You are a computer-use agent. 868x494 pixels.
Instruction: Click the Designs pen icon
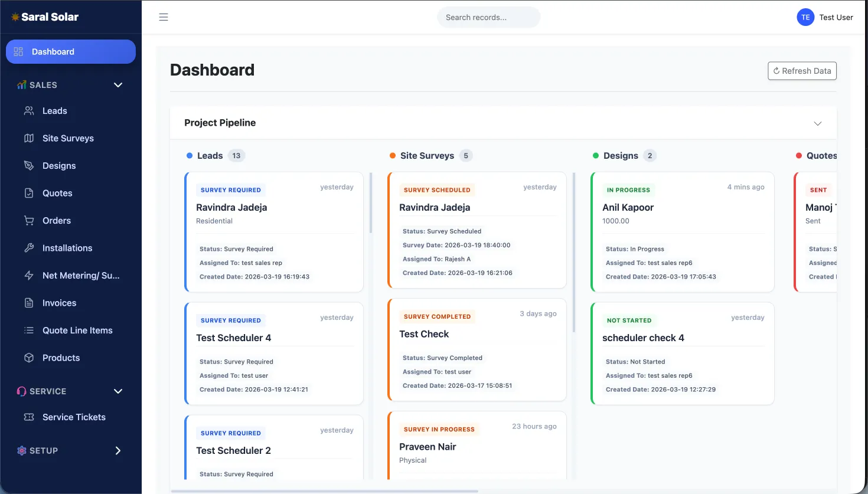coord(29,165)
